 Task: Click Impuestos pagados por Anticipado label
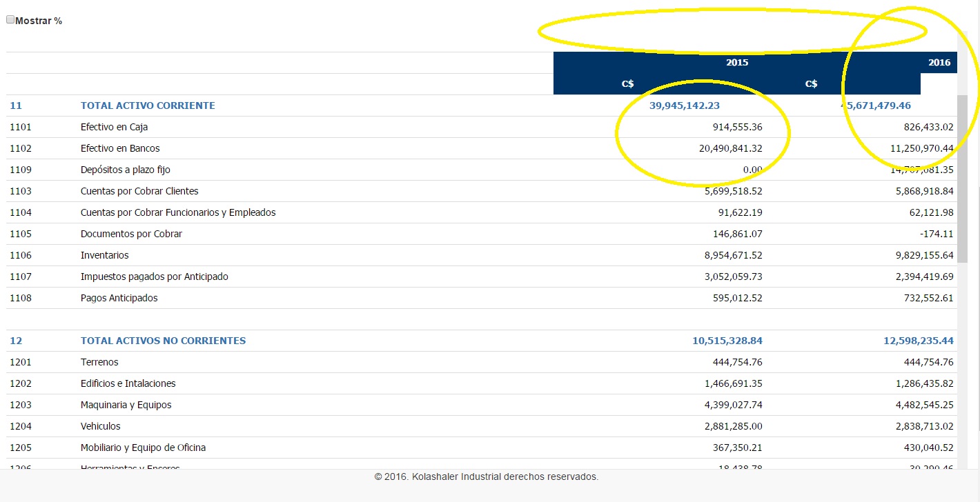pyautogui.click(x=155, y=277)
